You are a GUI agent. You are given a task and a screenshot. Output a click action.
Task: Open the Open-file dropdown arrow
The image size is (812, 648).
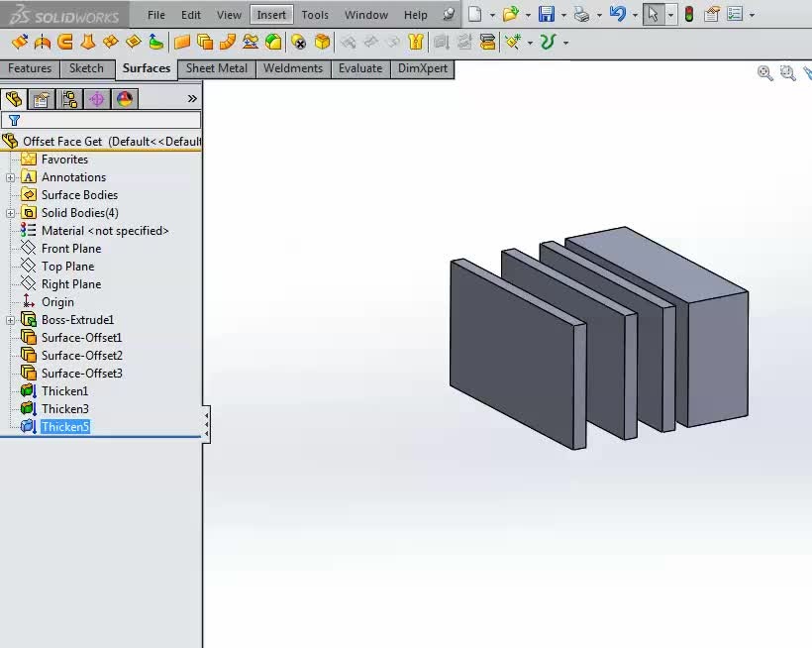click(527, 15)
